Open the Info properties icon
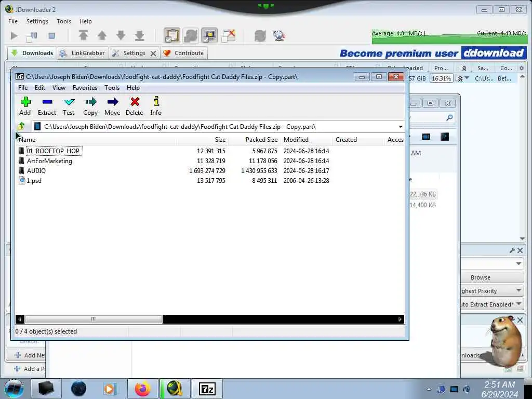This screenshot has width=532, height=399. (156, 106)
